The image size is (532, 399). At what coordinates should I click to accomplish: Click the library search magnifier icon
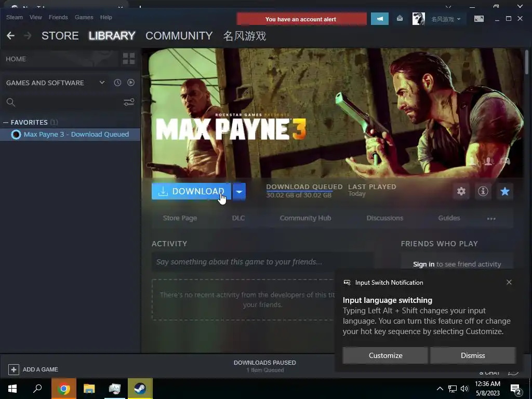11,102
